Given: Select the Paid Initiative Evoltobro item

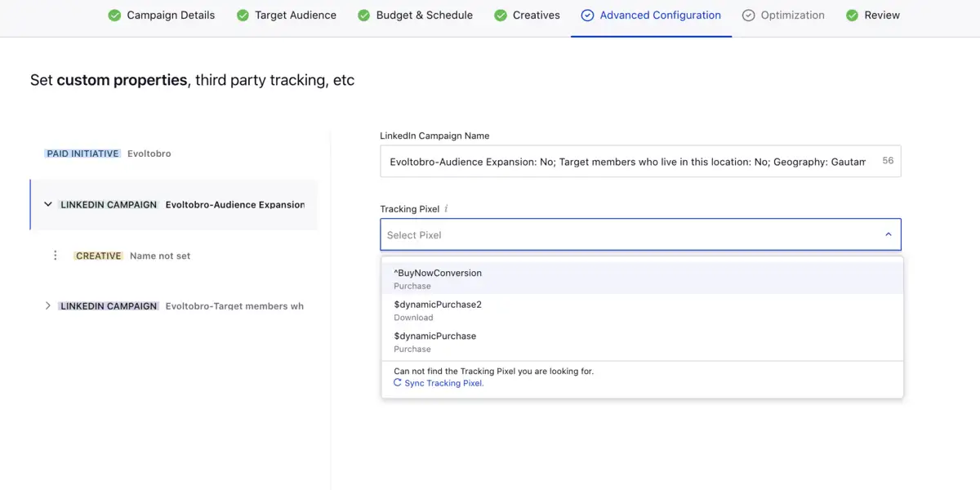Looking at the screenshot, I should (x=109, y=154).
